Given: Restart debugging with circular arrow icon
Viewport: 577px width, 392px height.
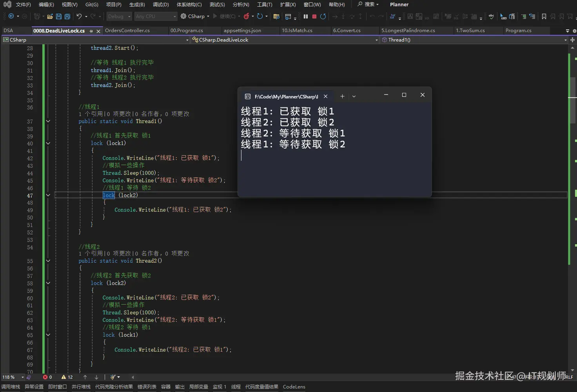Looking at the screenshot, I should 323,16.
